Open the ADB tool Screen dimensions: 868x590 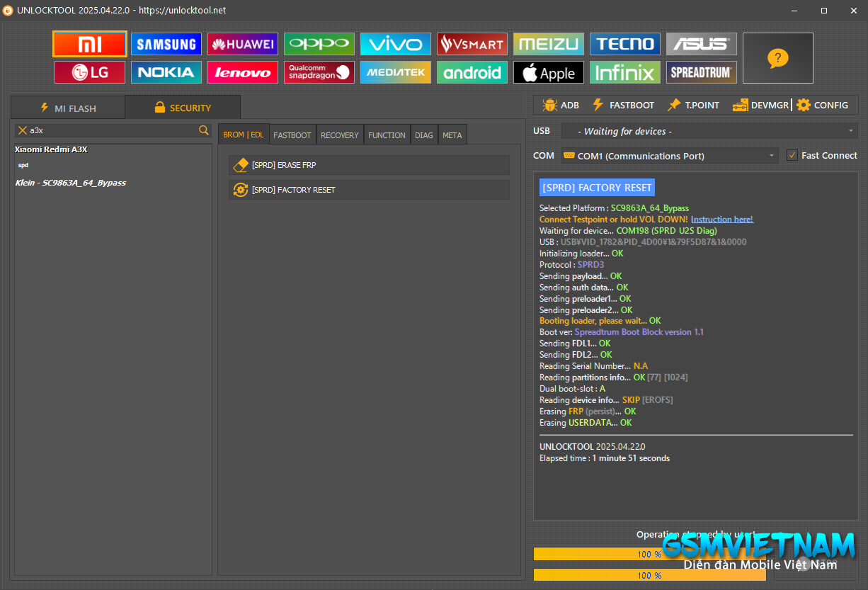pos(561,105)
